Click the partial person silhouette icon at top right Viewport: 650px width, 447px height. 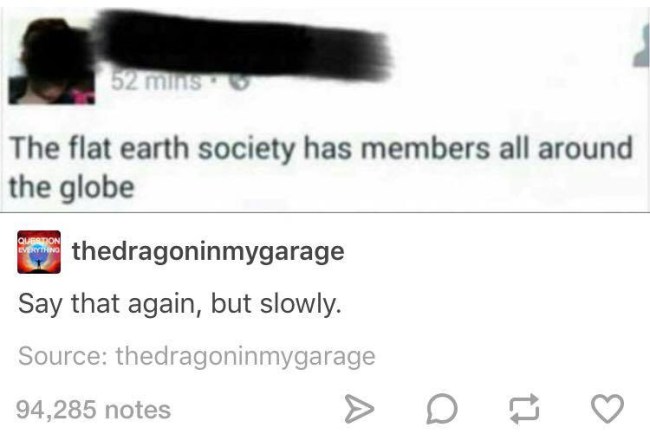click(x=642, y=46)
